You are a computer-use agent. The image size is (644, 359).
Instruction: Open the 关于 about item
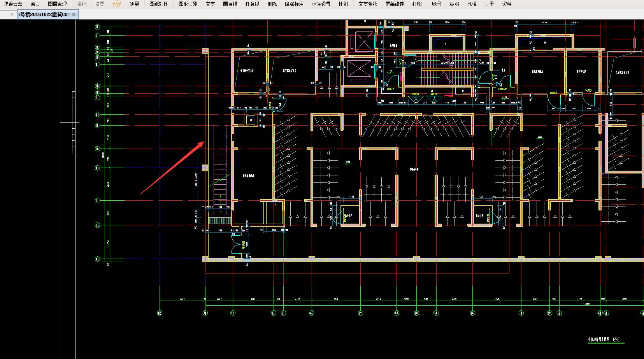point(489,4)
